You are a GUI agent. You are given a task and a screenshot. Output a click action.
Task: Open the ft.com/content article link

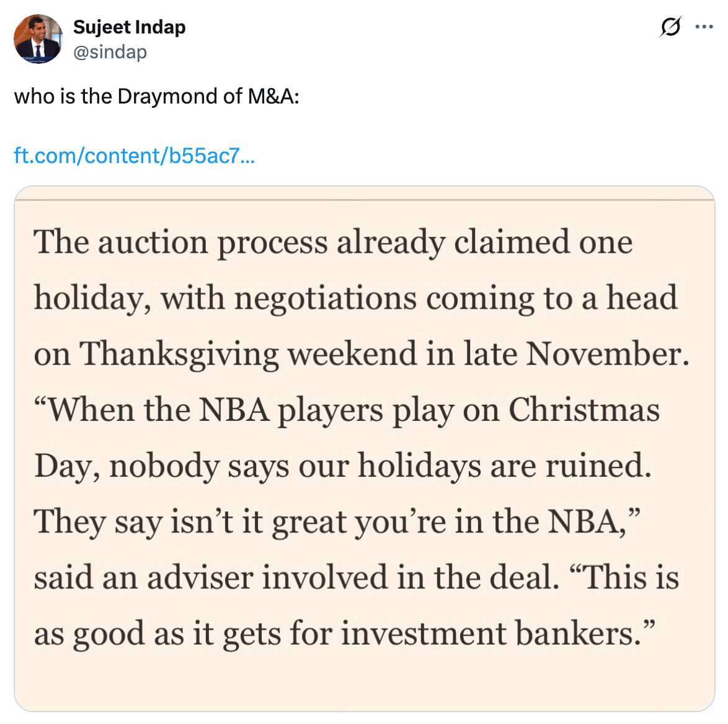pos(134,156)
